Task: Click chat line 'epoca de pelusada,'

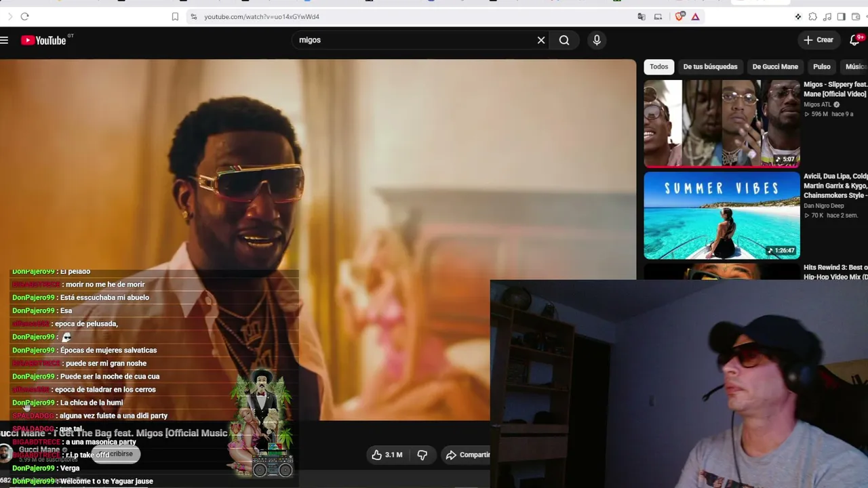Action: (86, 324)
